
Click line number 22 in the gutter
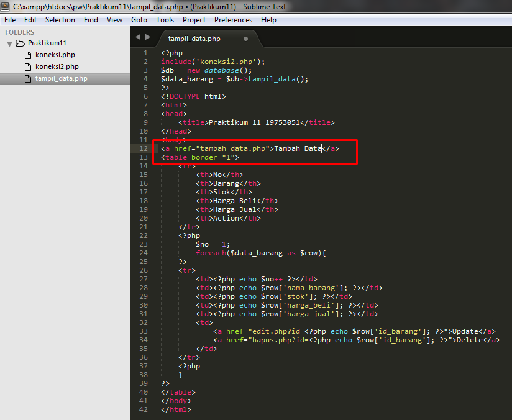[144, 235]
